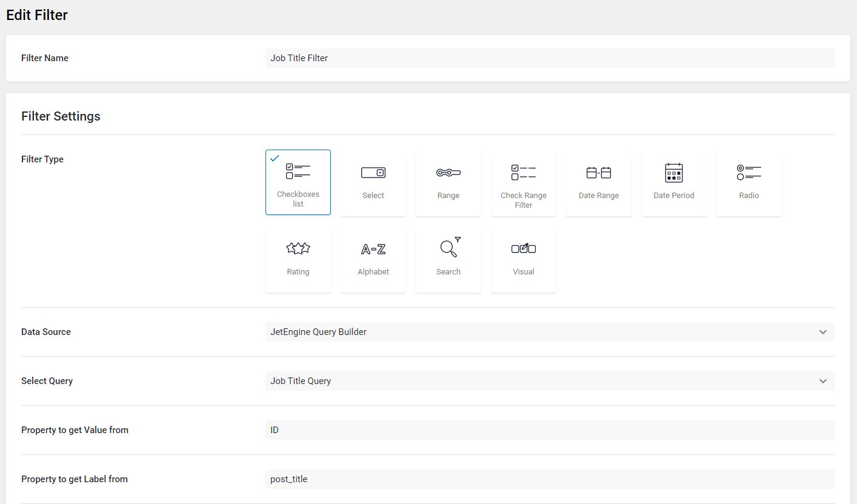Click the Data Source label
857x504 pixels.
tap(46, 332)
